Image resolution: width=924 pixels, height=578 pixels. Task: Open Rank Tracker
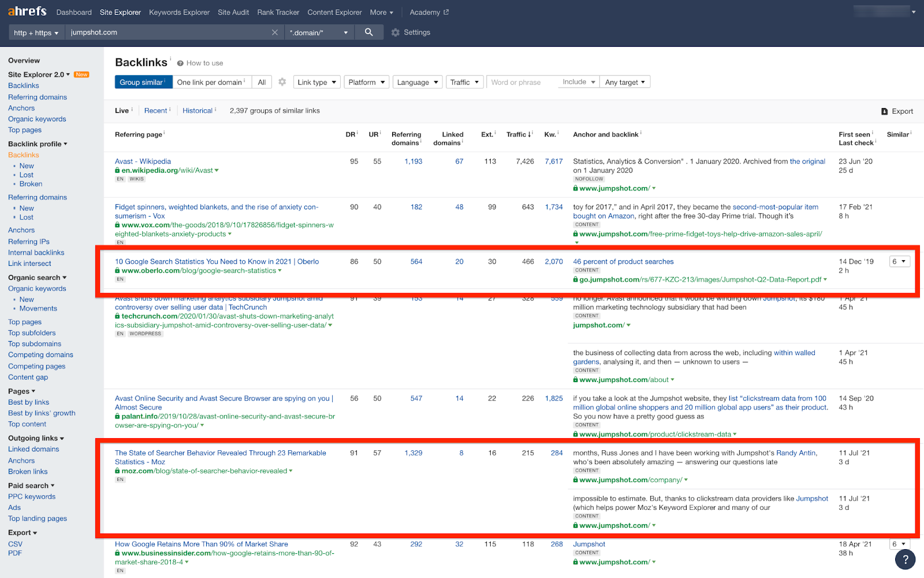coord(278,12)
